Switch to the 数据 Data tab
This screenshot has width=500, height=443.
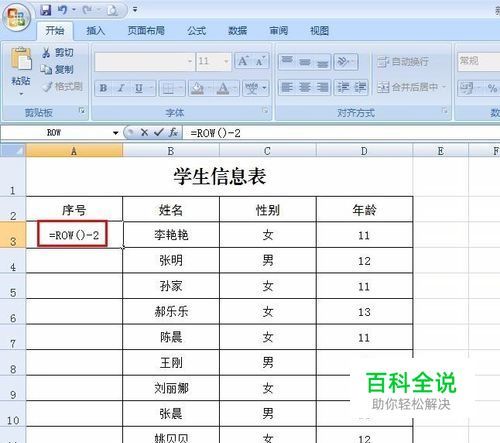tap(237, 31)
